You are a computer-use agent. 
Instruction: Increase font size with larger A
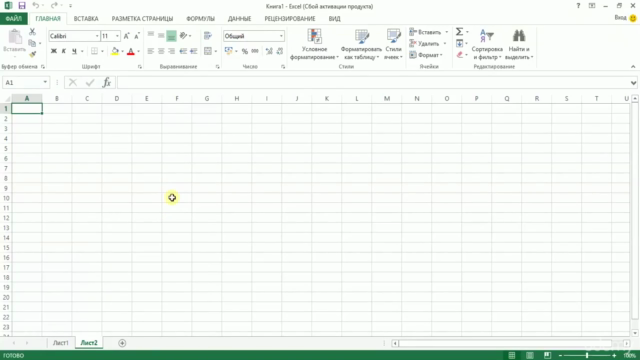click(127, 36)
